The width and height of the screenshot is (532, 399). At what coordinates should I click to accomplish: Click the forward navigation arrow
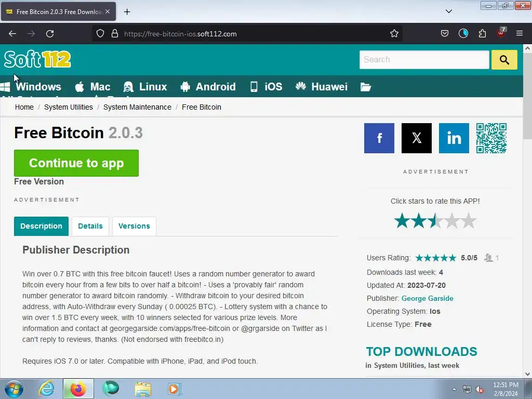tap(31, 34)
